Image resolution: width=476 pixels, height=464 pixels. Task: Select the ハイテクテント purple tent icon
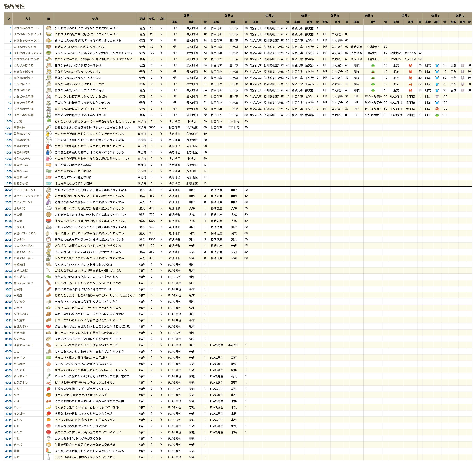coord(49,202)
